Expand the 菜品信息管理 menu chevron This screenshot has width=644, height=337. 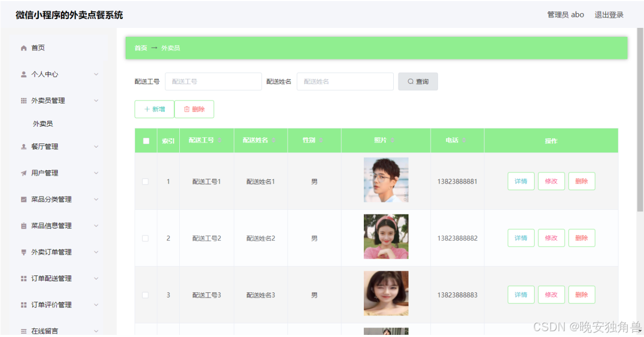point(96,226)
